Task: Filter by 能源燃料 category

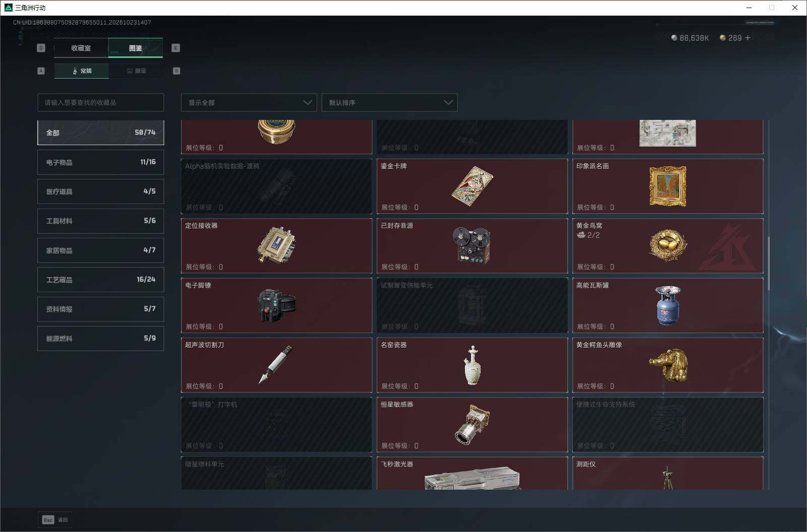Action: tap(101, 339)
